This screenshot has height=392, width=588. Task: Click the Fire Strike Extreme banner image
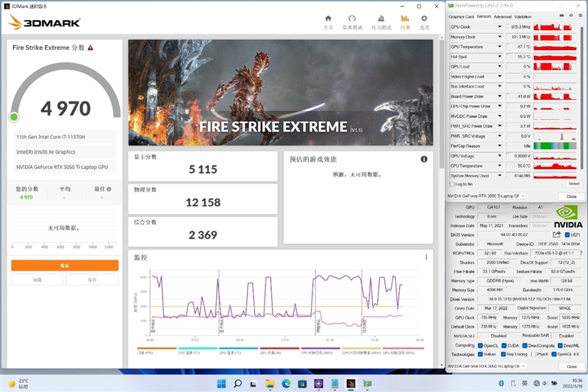coord(281,93)
